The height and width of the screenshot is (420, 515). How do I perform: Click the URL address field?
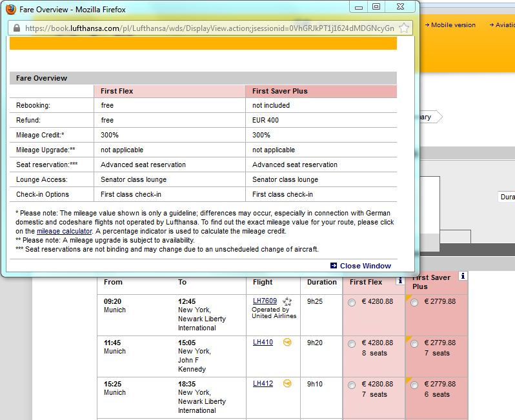[x=207, y=28]
